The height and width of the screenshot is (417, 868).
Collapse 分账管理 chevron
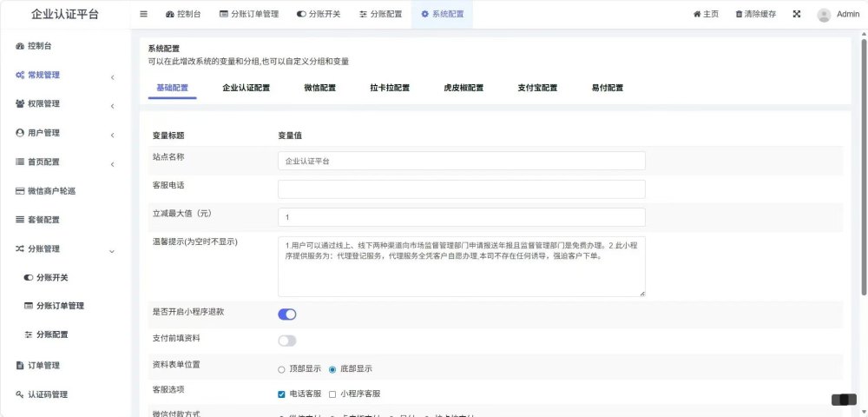(112, 251)
